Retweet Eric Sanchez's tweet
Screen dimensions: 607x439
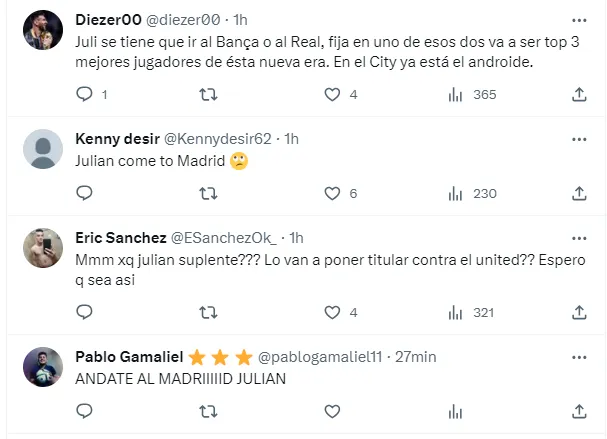tap(208, 312)
